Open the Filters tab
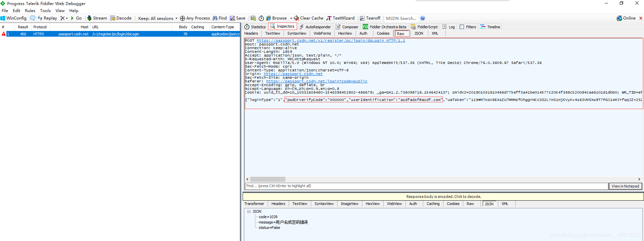This screenshot has width=644, height=241. [x=468, y=27]
